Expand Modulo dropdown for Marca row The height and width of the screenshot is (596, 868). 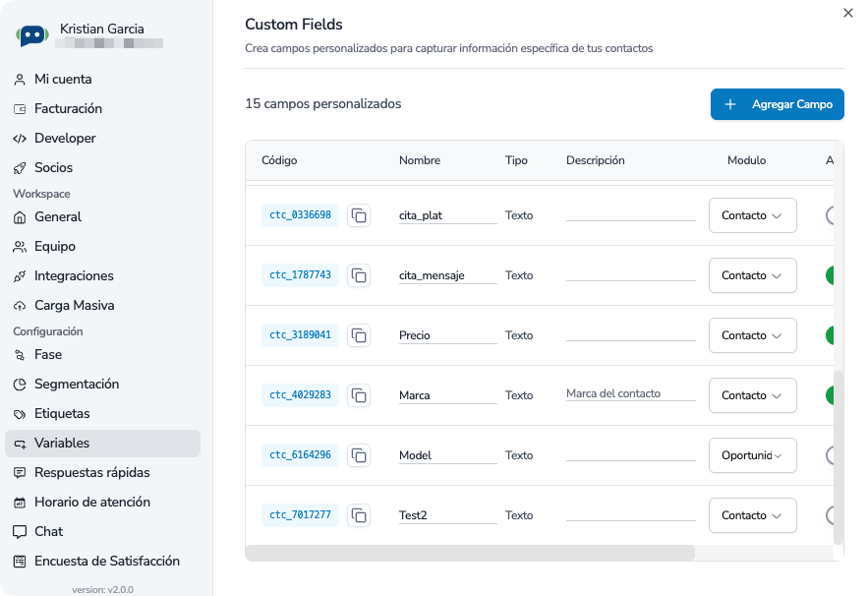752,395
